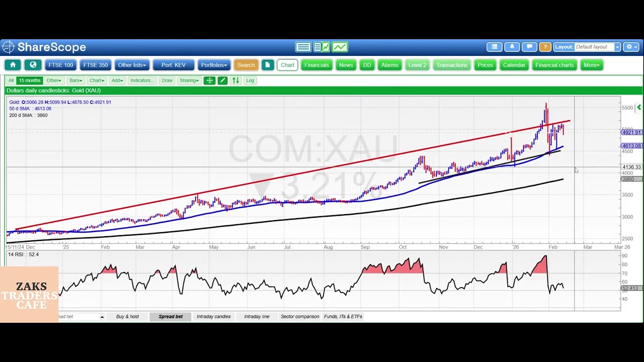Expand the Chart options dropdown

point(96,80)
